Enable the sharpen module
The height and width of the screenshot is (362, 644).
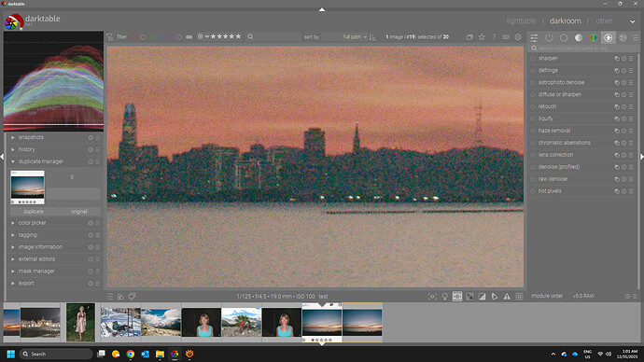pos(533,59)
